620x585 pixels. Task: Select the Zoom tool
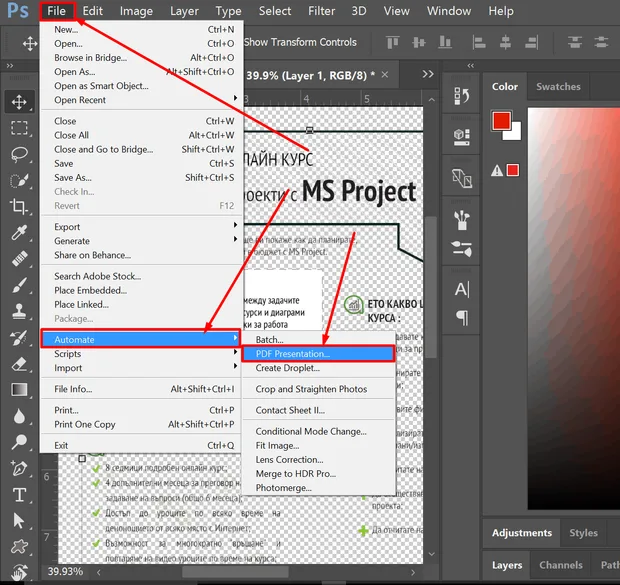point(19,442)
